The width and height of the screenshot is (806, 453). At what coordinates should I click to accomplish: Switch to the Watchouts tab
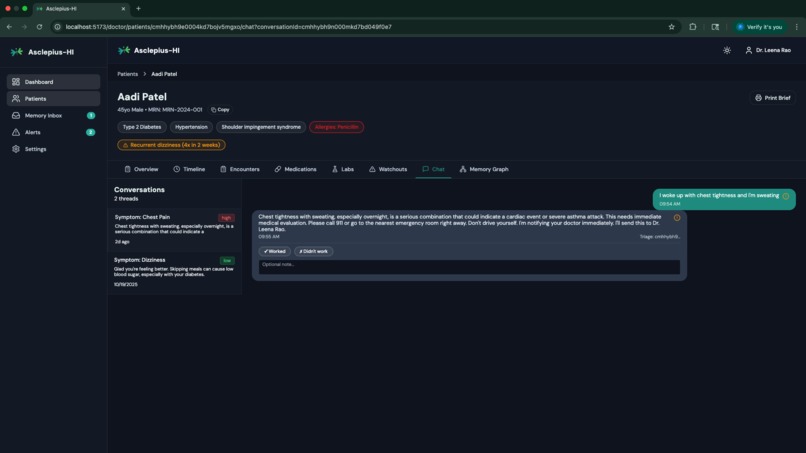388,169
